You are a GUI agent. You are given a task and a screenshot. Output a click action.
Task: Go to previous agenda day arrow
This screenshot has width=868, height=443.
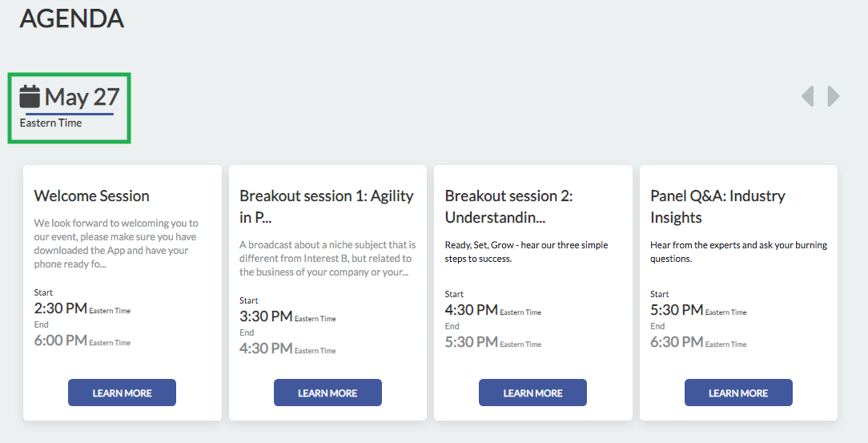click(808, 96)
